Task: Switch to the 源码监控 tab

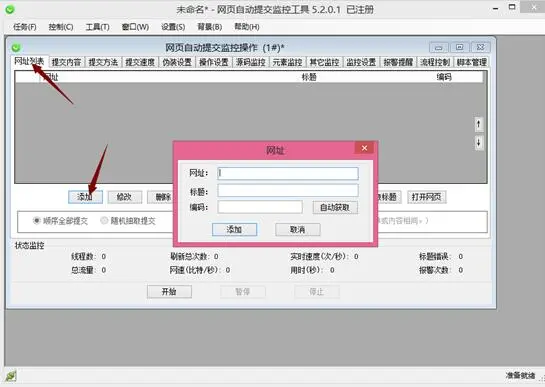Action: point(251,62)
